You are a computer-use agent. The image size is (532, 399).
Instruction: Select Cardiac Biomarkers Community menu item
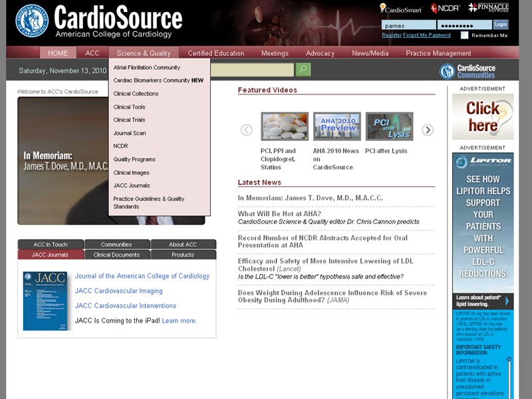[x=158, y=80]
